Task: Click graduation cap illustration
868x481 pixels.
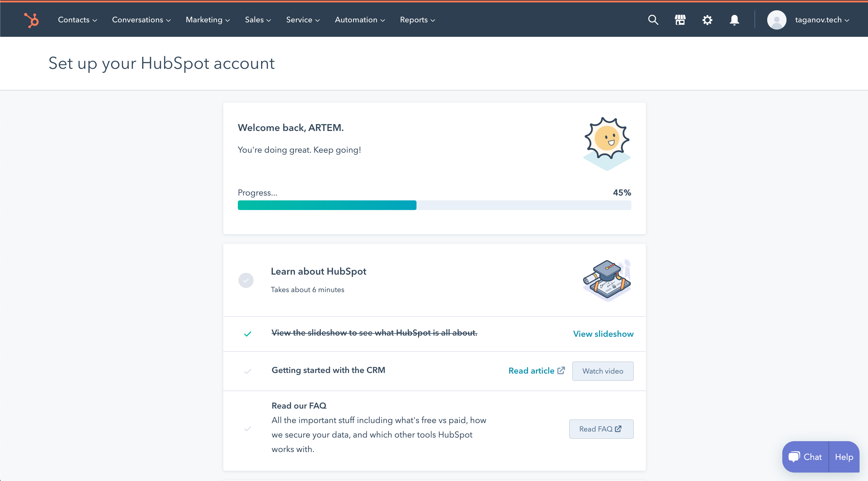Action: [x=607, y=279]
